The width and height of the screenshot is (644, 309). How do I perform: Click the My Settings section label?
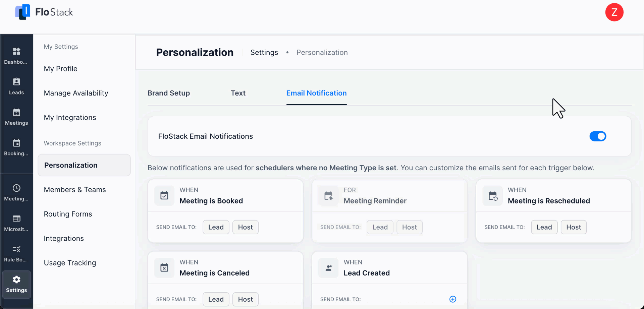pyautogui.click(x=61, y=47)
